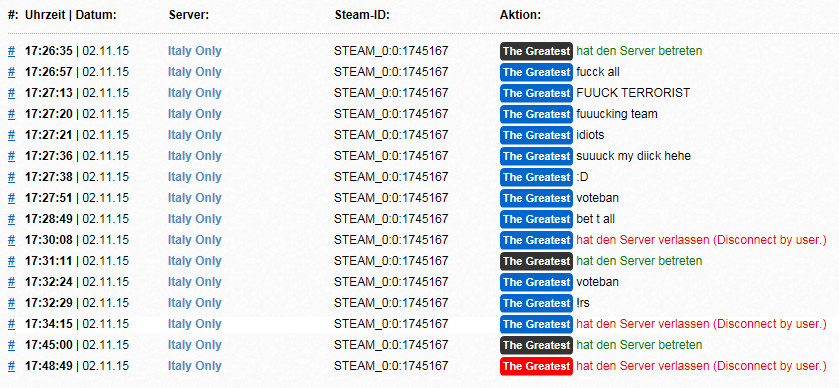The image size is (839, 388).
Task: Select the dark The Greatest badge at 17:45:00
Action: 537,345
